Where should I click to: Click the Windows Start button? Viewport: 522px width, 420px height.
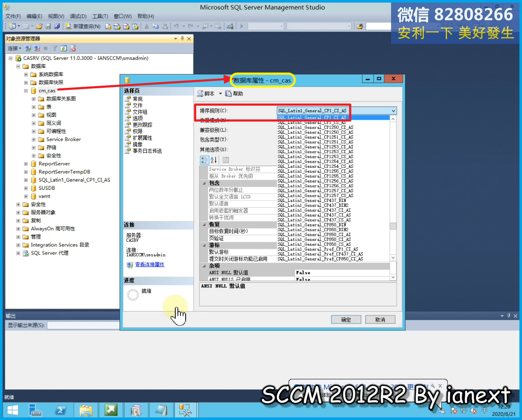click(12, 411)
